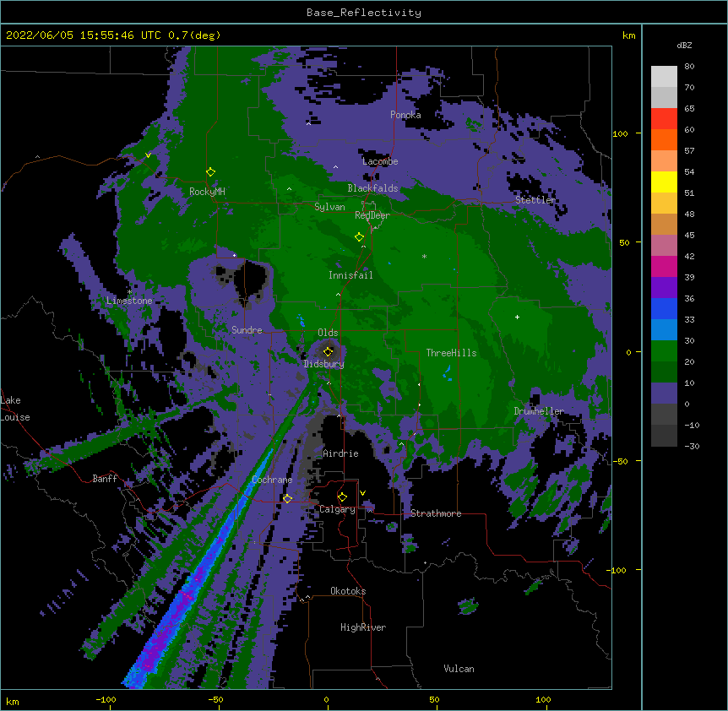Image resolution: width=728 pixels, height=711 pixels.
Task: Click the yellow diamond marker above RockyMH
Action: [210, 172]
